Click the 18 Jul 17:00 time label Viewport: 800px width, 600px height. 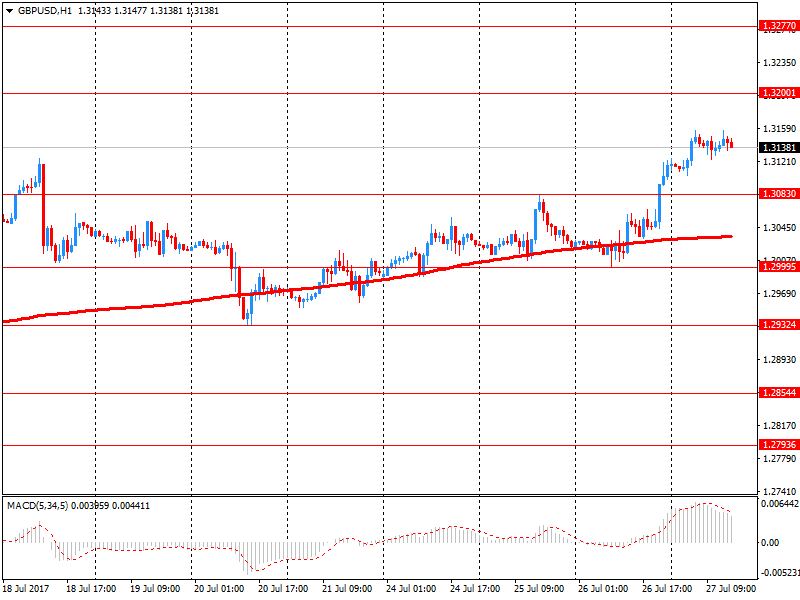91,589
